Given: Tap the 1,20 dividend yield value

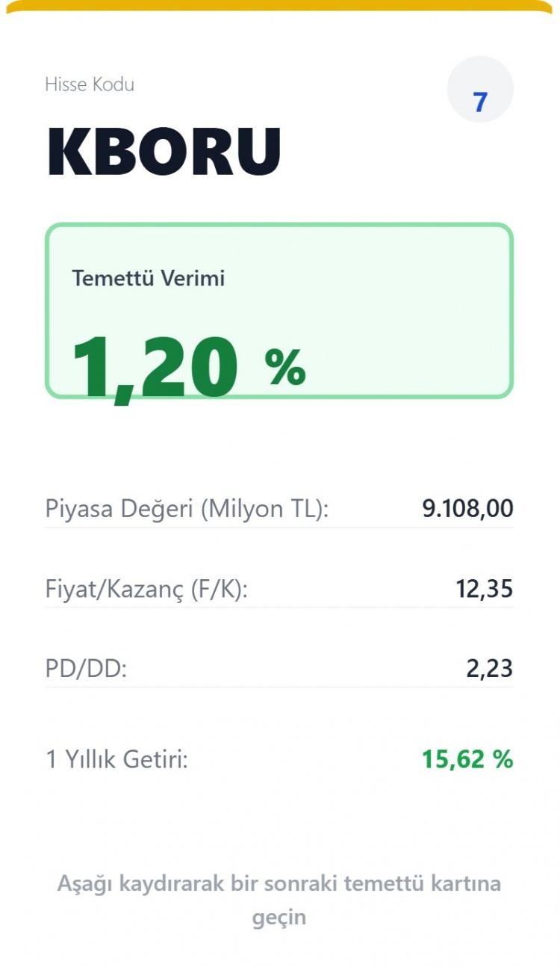Looking at the screenshot, I should [154, 367].
